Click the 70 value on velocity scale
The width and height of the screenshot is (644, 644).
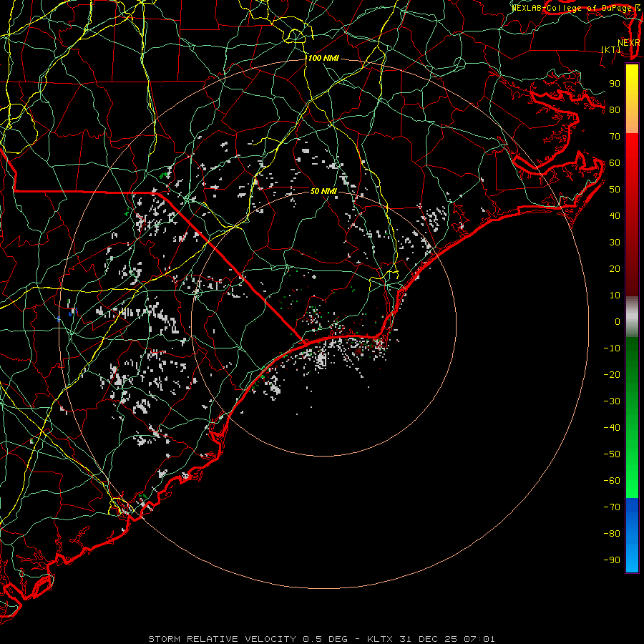(x=615, y=137)
